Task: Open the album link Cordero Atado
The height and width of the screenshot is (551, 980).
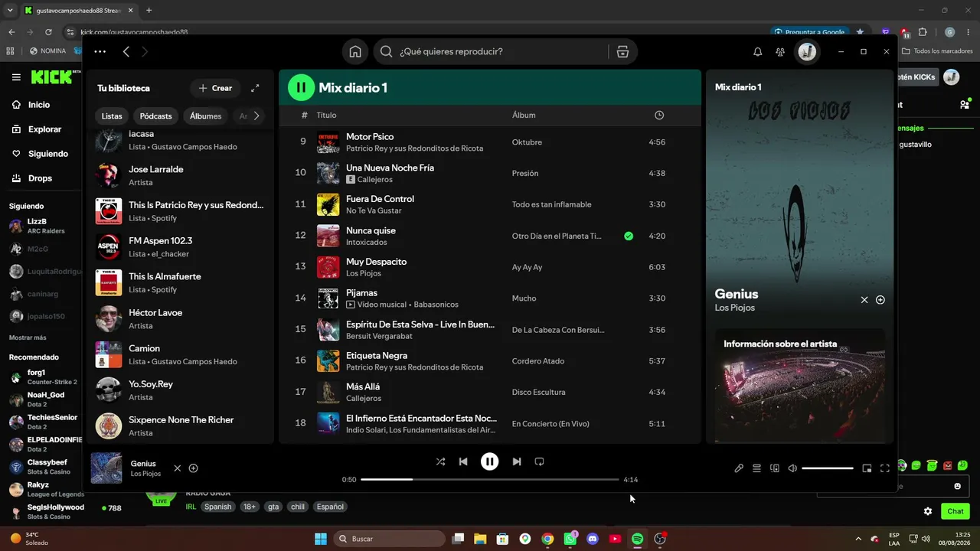Action: coord(538,361)
